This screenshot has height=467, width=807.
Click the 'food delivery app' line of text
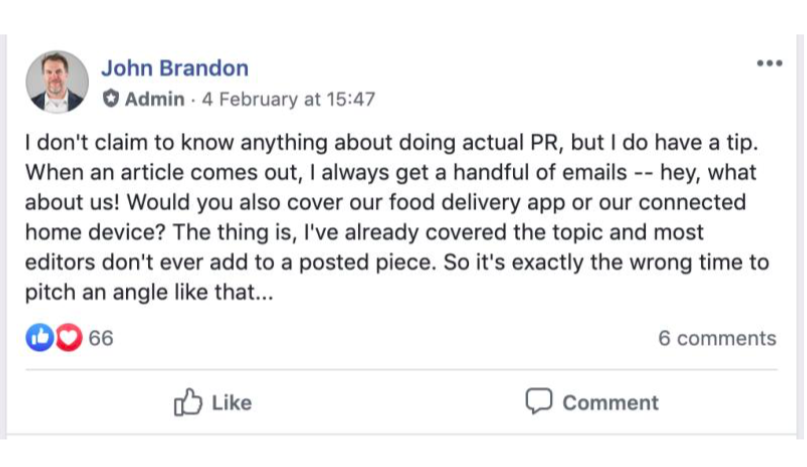[x=384, y=202]
